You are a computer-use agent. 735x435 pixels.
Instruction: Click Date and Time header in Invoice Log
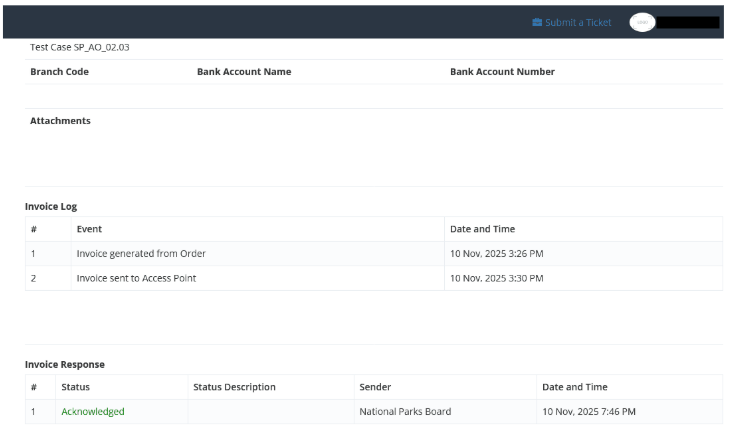[x=482, y=229]
